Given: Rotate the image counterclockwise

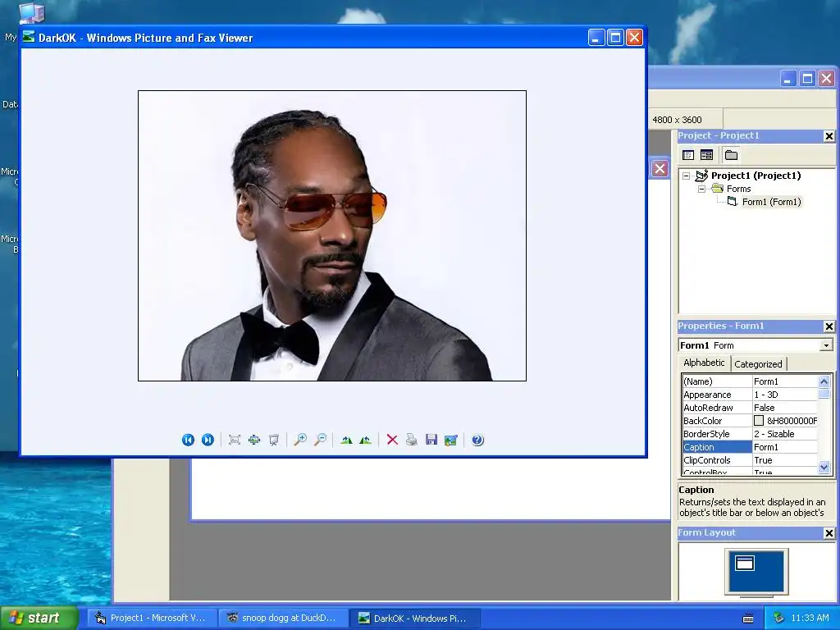Looking at the screenshot, I should click(x=366, y=440).
